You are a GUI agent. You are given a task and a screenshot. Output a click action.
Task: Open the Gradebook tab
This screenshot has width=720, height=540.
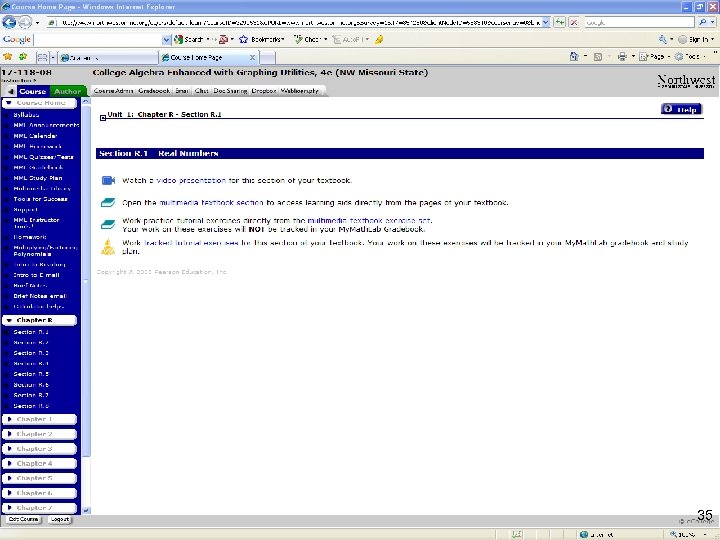154,91
